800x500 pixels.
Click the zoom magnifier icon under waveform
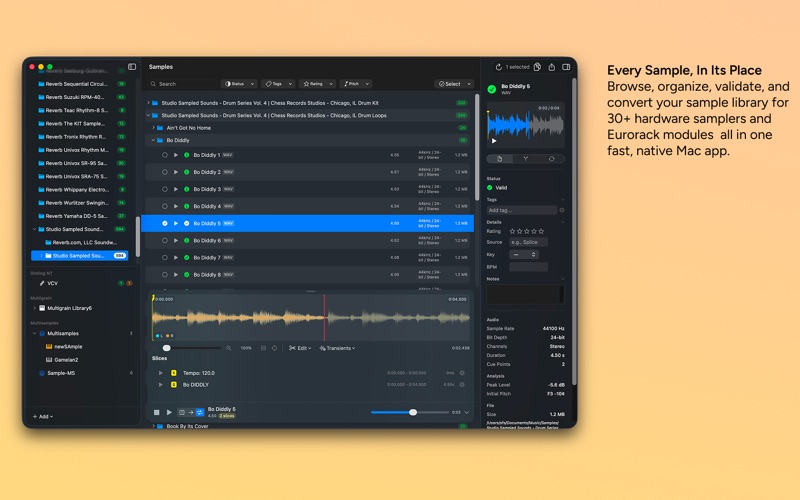click(229, 348)
